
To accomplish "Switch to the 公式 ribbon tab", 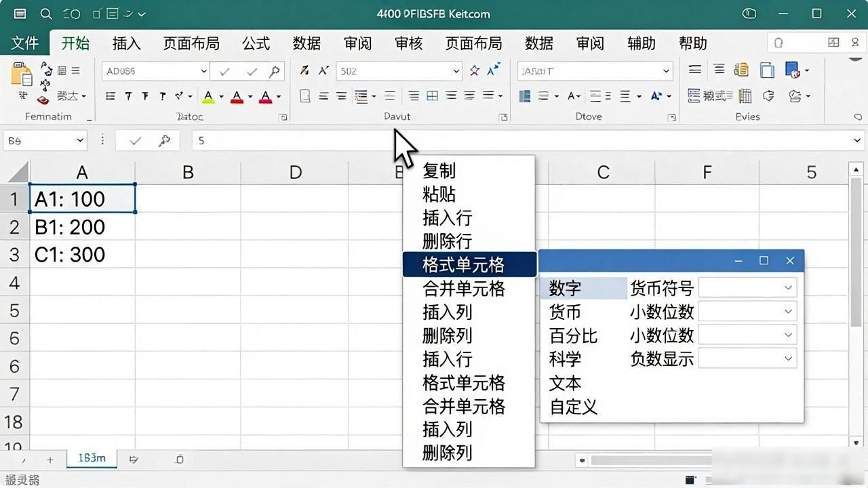I will tap(256, 43).
